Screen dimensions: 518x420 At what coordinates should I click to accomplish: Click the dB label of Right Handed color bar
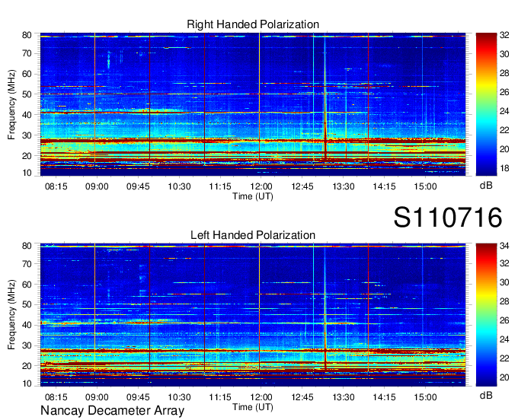(486, 186)
